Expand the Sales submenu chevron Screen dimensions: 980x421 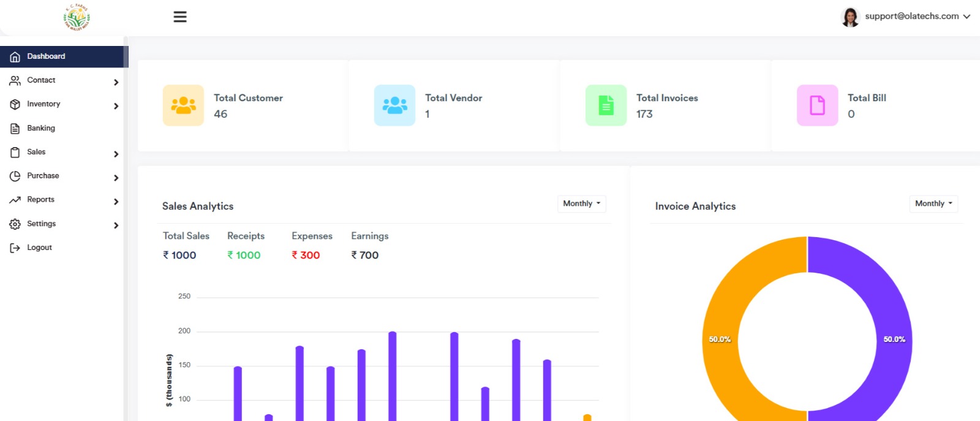pyautogui.click(x=116, y=154)
